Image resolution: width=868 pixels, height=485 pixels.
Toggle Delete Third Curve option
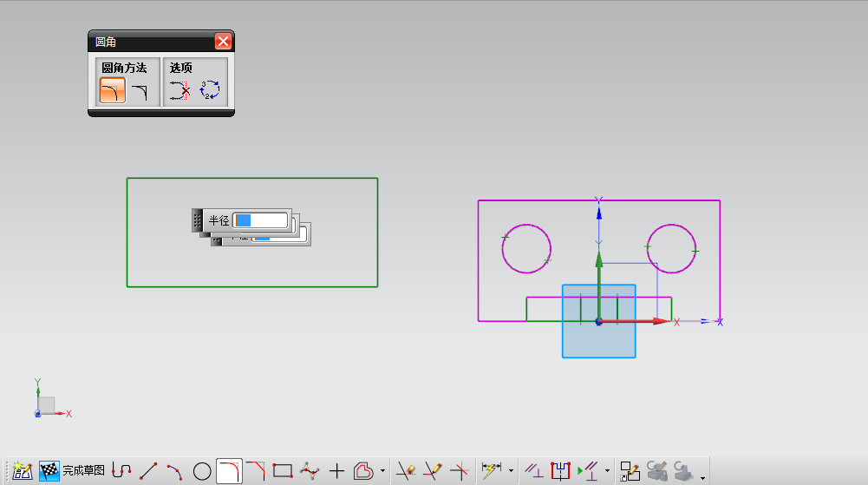tap(179, 90)
